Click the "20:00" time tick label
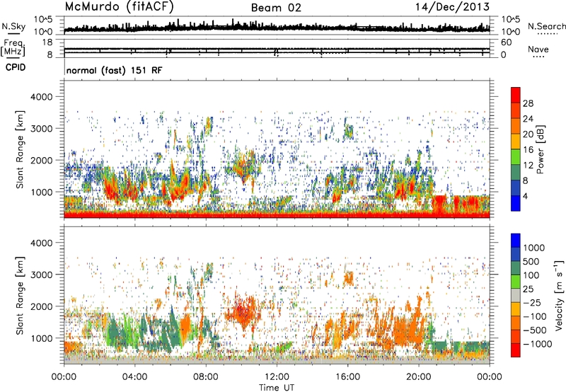Screen dimensions: 566x392 pos(419,377)
